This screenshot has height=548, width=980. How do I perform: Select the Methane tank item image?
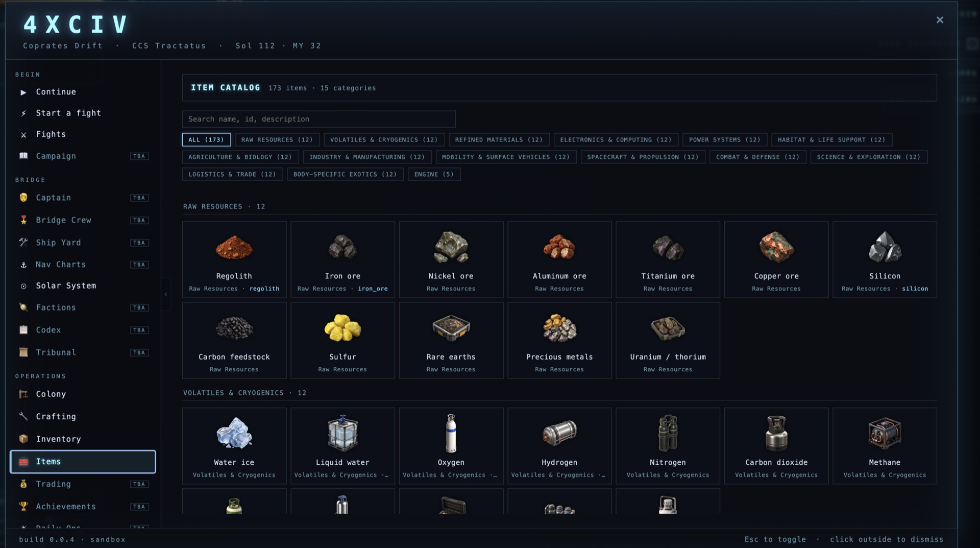tap(885, 433)
